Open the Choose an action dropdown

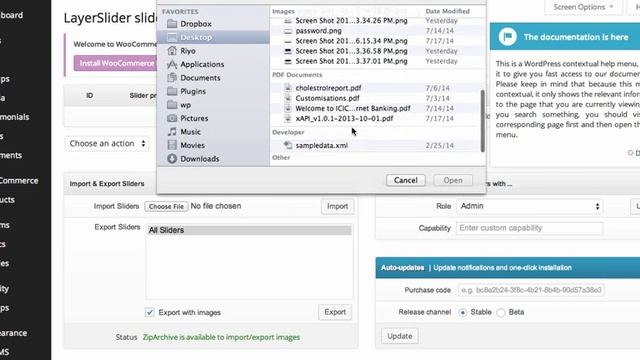pos(107,144)
